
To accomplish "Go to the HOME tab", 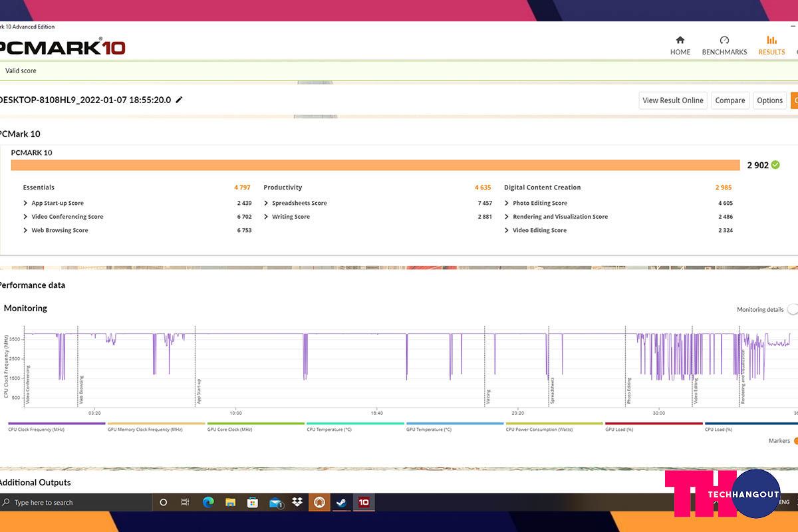I will coord(680,45).
